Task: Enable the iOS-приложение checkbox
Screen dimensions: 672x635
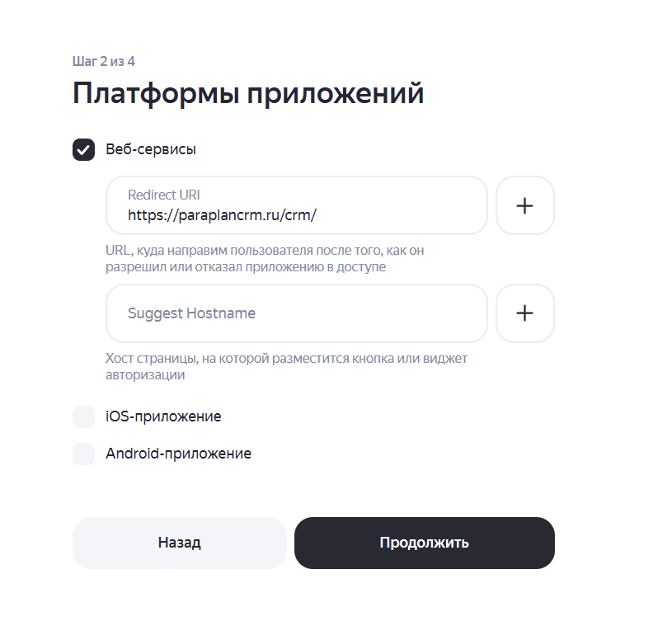Action: click(83, 416)
